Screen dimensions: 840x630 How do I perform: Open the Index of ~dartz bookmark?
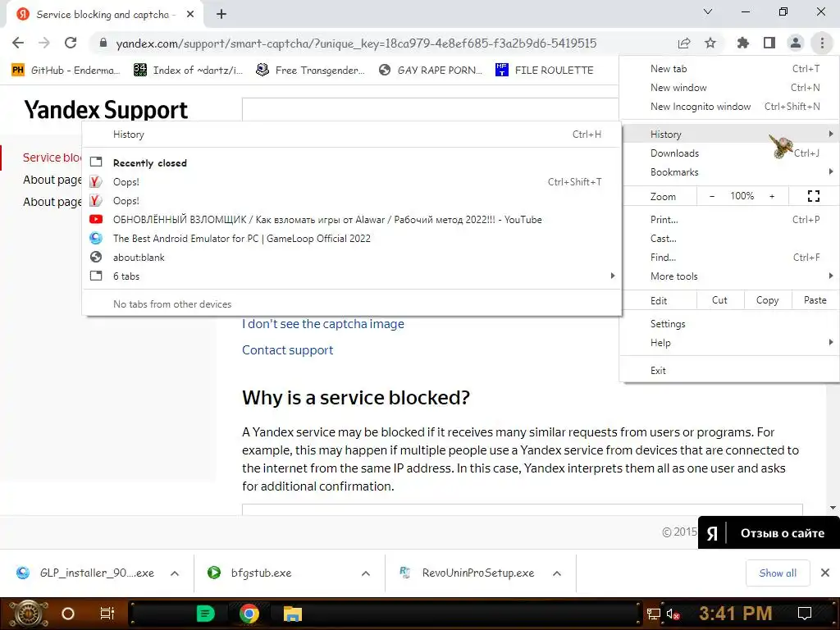click(x=189, y=71)
